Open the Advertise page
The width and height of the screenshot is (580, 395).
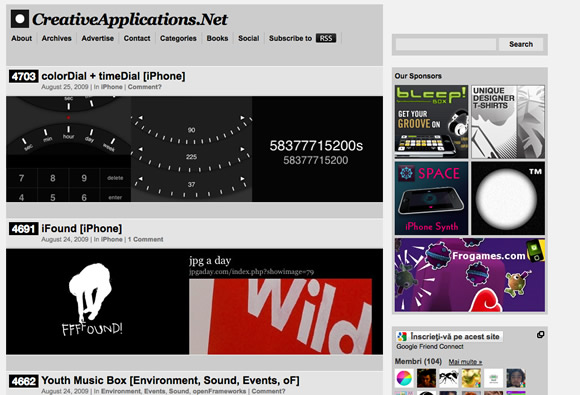tap(98, 38)
